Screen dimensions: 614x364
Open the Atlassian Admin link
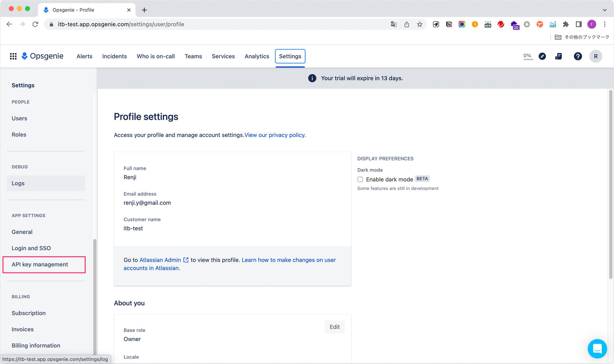pyautogui.click(x=160, y=260)
